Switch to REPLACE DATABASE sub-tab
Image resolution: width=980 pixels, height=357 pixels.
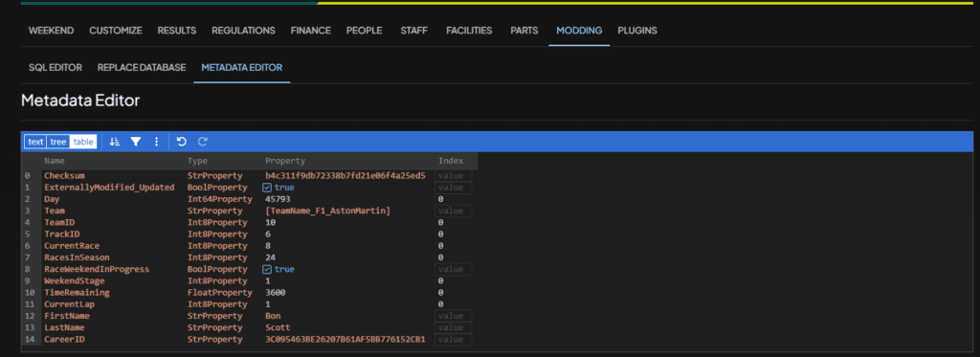(x=142, y=68)
